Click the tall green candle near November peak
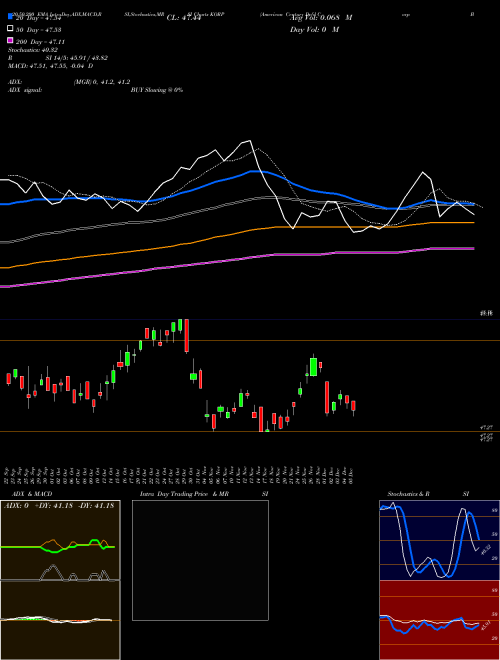Screen dimensions: 500x660 pos(313,366)
